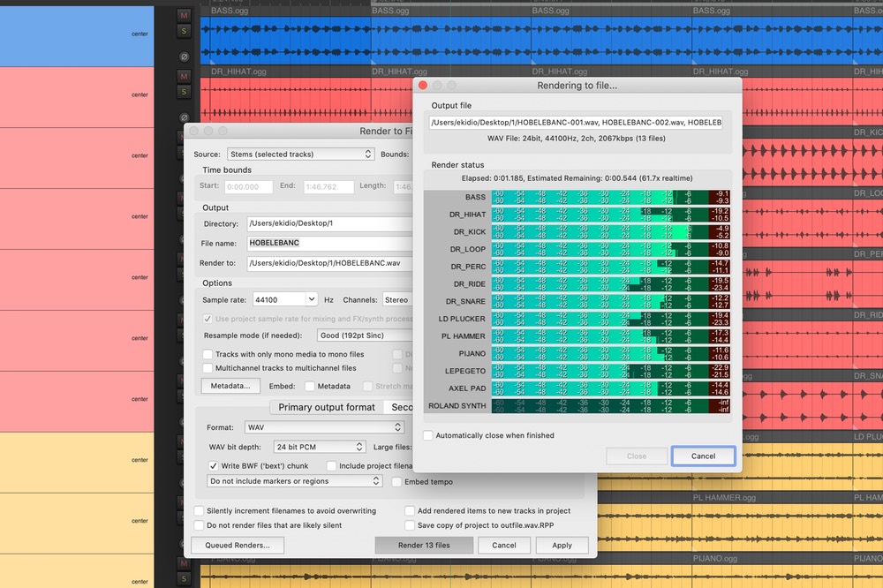This screenshot has height=588, width=883.
Task: Open the markers or regions dropdown
Action: pos(295,481)
